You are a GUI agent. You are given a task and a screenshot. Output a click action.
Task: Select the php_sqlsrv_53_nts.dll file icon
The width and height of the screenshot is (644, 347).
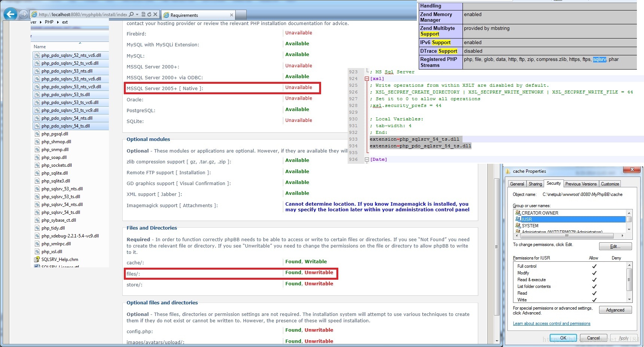[x=37, y=189]
